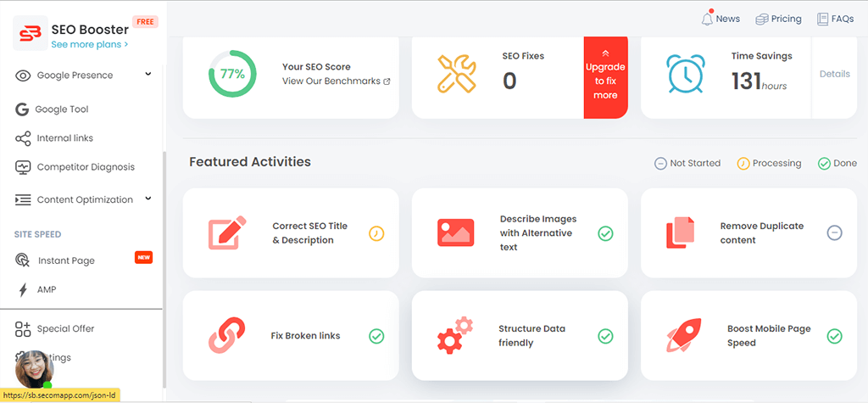Click the Time Savings alarm clock icon

(x=686, y=74)
